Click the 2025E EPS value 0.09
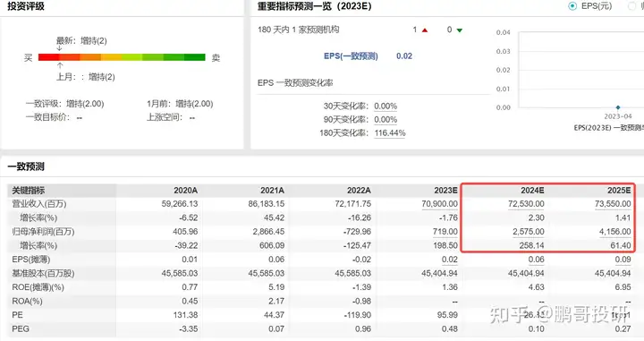The height and width of the screenshot is (341, 644). (623, 260)
